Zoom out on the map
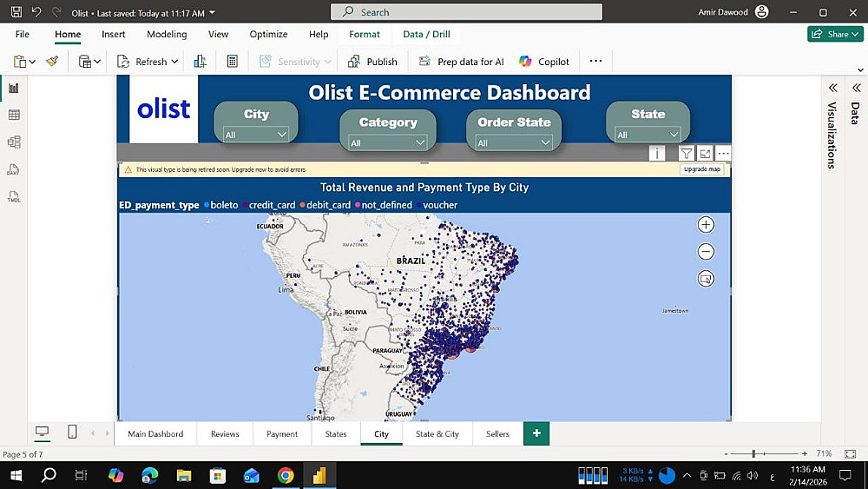The image size is (868, 489). (706, 252)
